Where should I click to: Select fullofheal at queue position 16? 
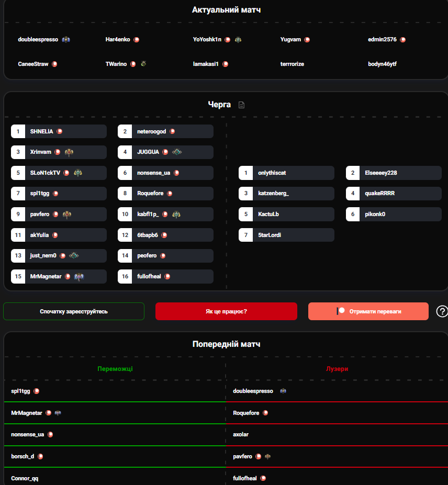165,277
